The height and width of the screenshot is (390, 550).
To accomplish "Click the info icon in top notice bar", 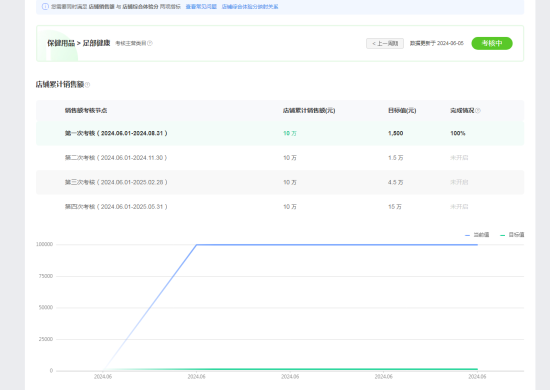I will [x=45, y=7].
